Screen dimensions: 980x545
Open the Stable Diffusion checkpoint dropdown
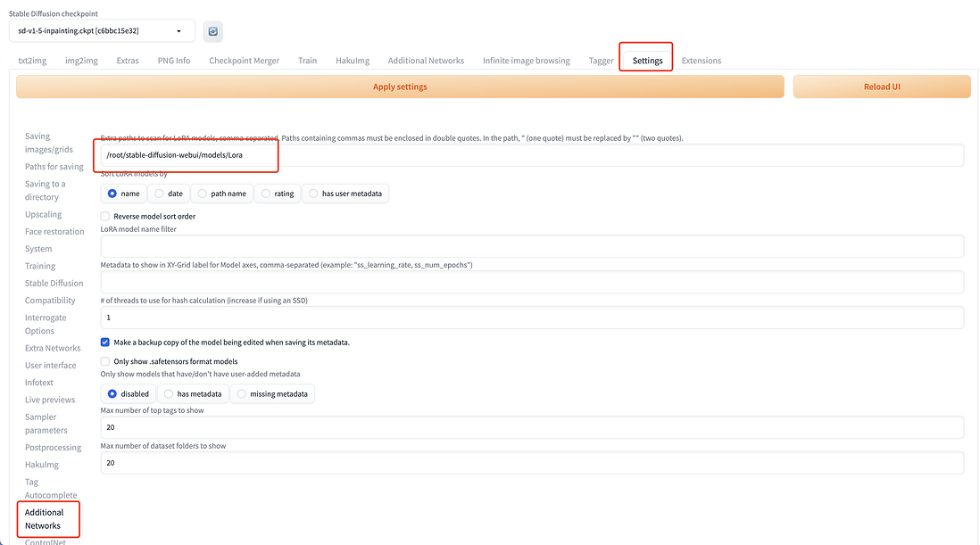tap(101, 31)
